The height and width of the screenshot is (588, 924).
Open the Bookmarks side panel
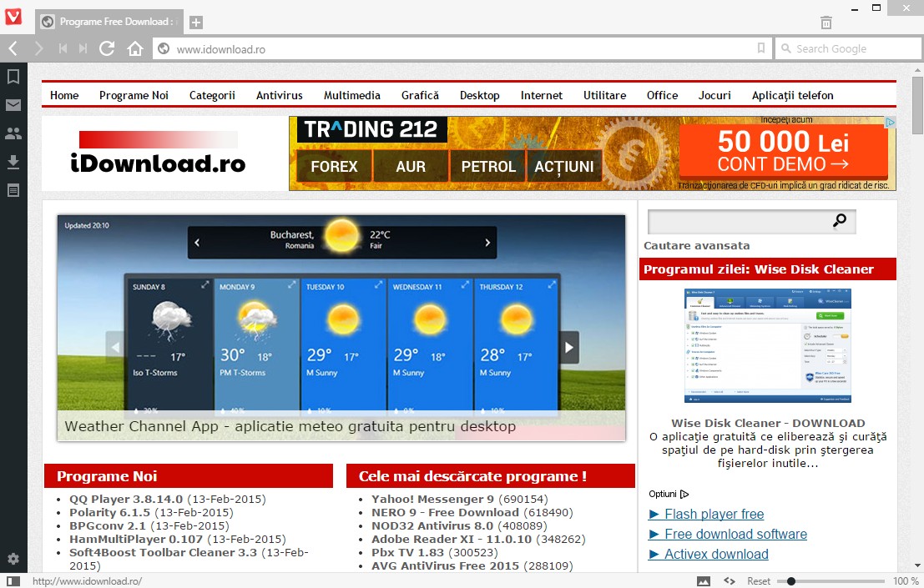(x=13, y=77)
